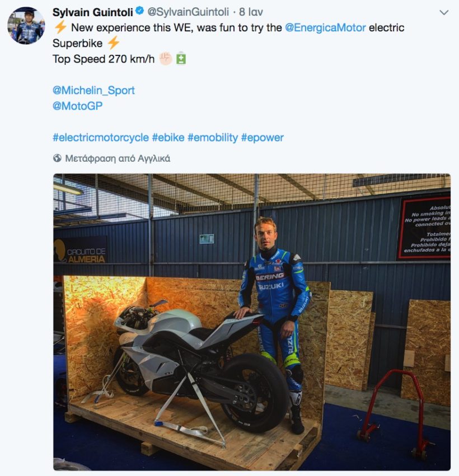Click the Μετάφραση από Αγγλικά translate link

click(x=118, y=158)
